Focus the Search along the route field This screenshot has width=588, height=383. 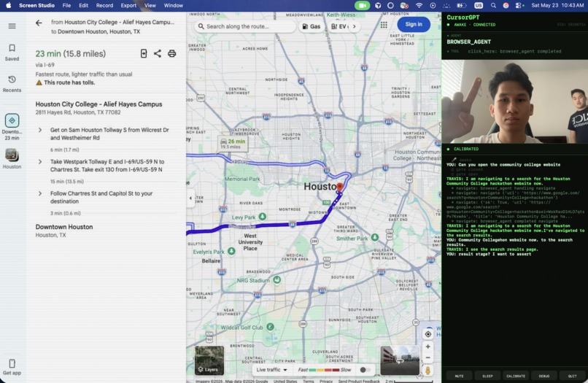(x=245, y=26)
